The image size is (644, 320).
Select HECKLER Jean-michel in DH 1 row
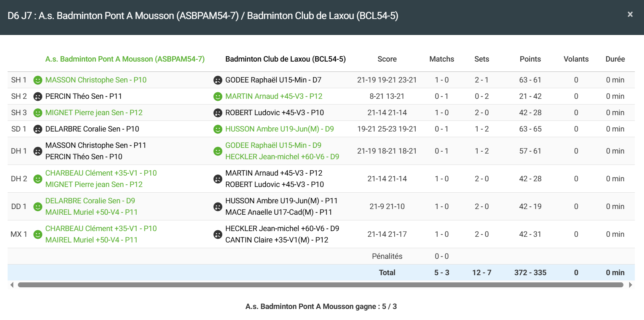[282, 157]
